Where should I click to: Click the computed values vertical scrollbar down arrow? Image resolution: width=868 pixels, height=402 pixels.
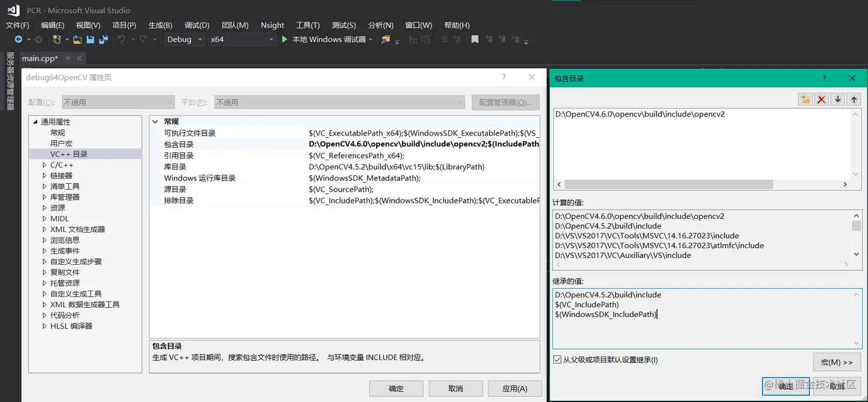coord(857,253)
